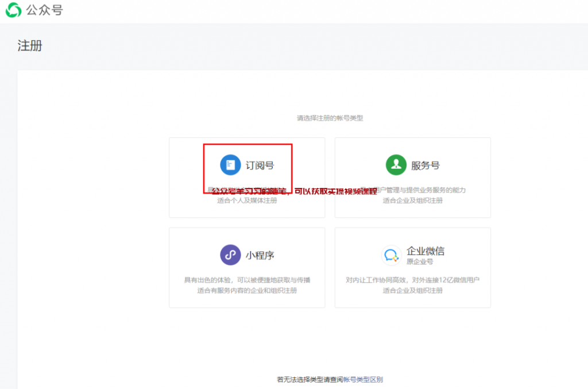Click the green WeChat logo icon

tap(13, 10)
